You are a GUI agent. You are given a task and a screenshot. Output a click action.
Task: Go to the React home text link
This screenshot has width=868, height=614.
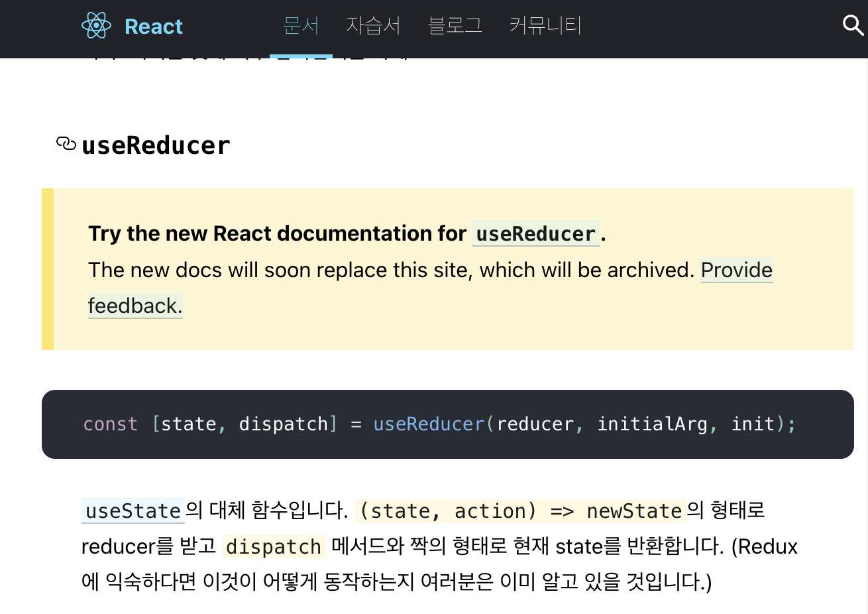153,27
